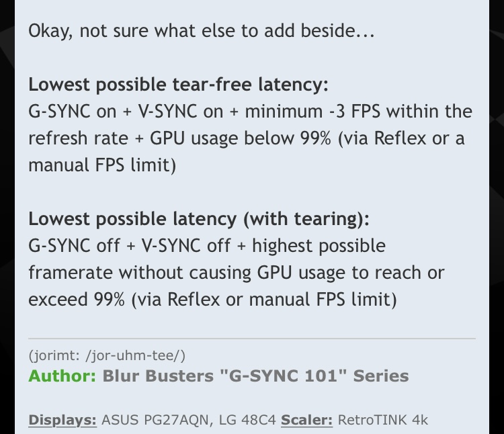The width and height of the screenshot is (504, 434).
Task: Click the underlined "Displays:" label
Action: (62, 420)
